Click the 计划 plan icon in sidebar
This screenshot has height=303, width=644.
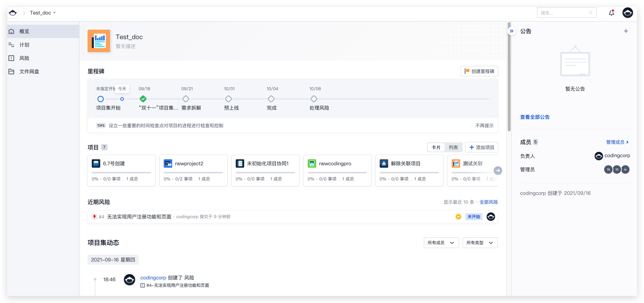point(11,45)
